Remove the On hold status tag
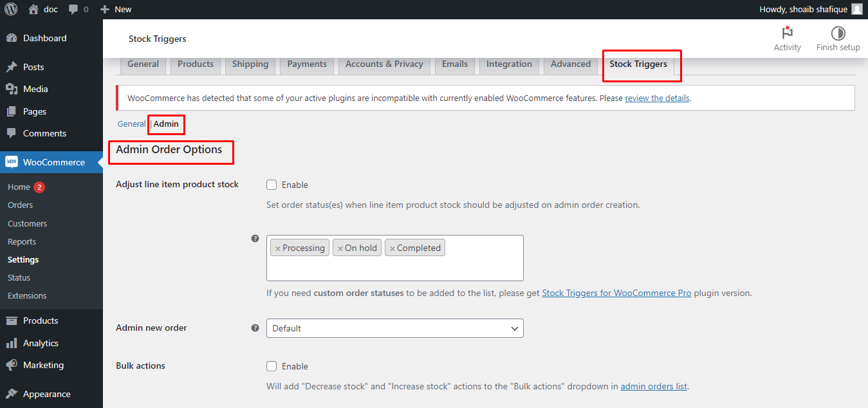The image size is (868, 408). pyautogui.click(x=340, y=248)
